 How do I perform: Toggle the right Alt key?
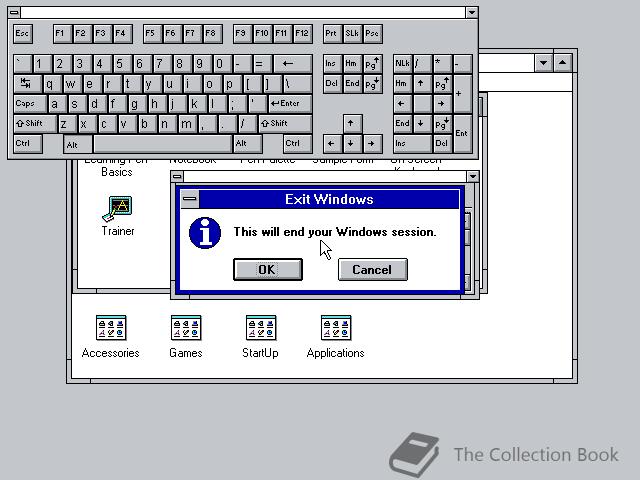tap(248, 144)
